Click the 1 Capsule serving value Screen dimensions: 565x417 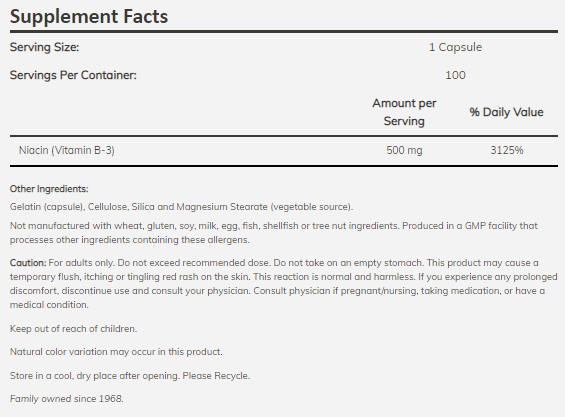(x=455, y=47)
